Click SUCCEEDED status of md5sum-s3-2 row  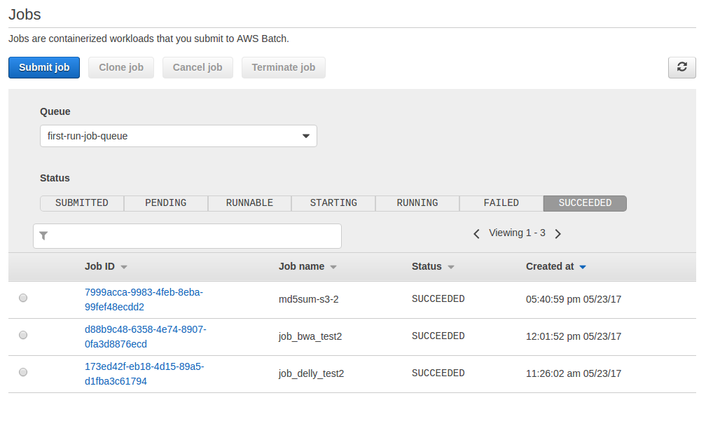[438, 299]
